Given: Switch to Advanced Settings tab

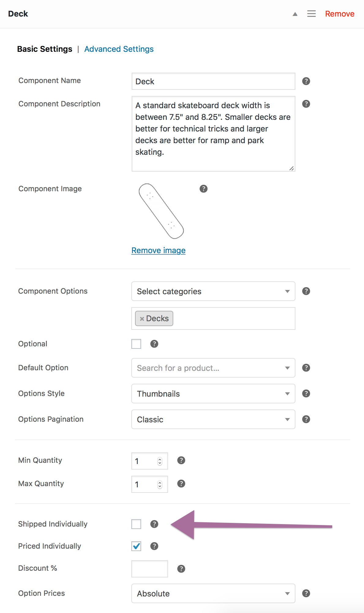Looking at the screenshot, I should pyautogui.click(x=119, y=49).
